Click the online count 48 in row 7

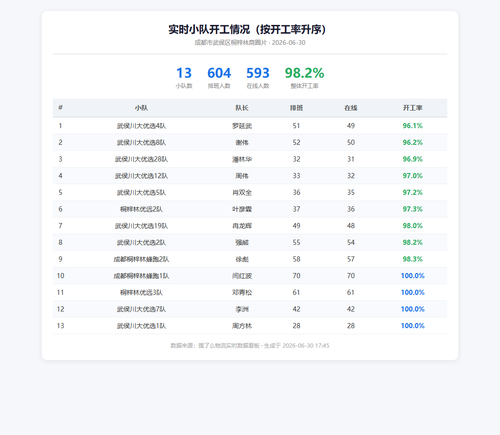click(351, 226)
